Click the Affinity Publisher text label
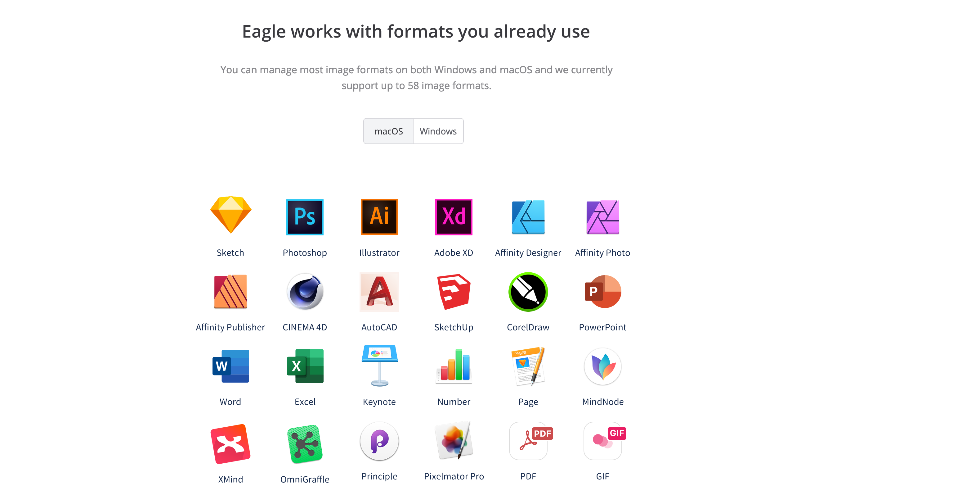Screen dimensions: 980x486 tap(230, 327)
